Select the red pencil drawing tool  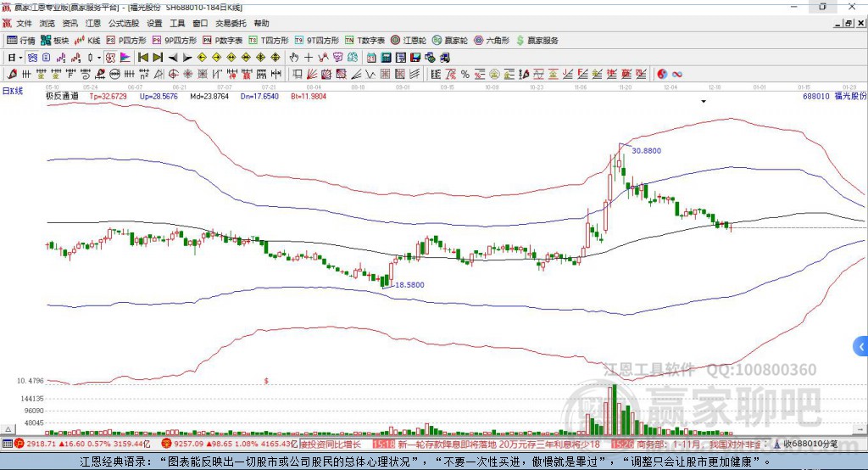(12, 75)
